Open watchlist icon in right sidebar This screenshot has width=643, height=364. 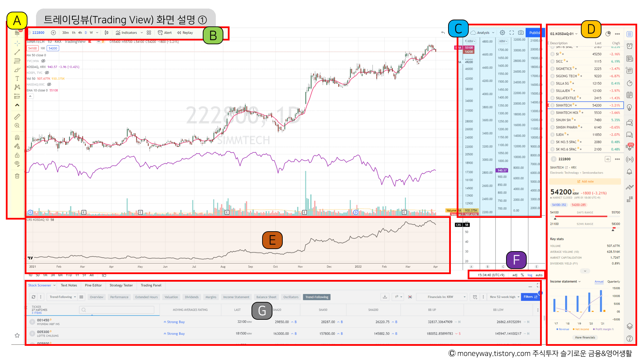[630, 34]
